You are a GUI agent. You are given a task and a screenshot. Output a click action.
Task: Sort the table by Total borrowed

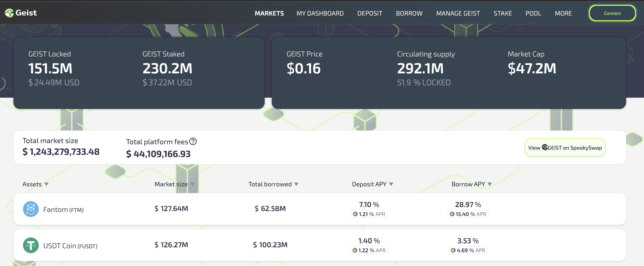tap(273, 184)
